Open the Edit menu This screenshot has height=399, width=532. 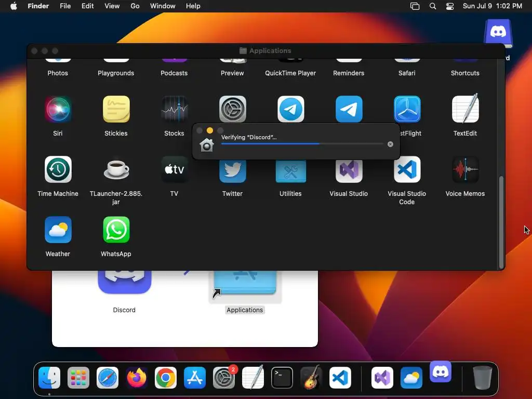tap(87, 6)
